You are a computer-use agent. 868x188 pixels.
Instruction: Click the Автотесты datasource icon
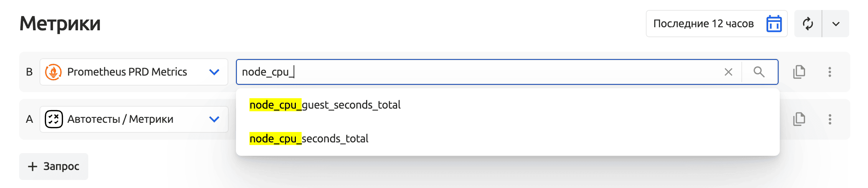(x=54, y=119)
